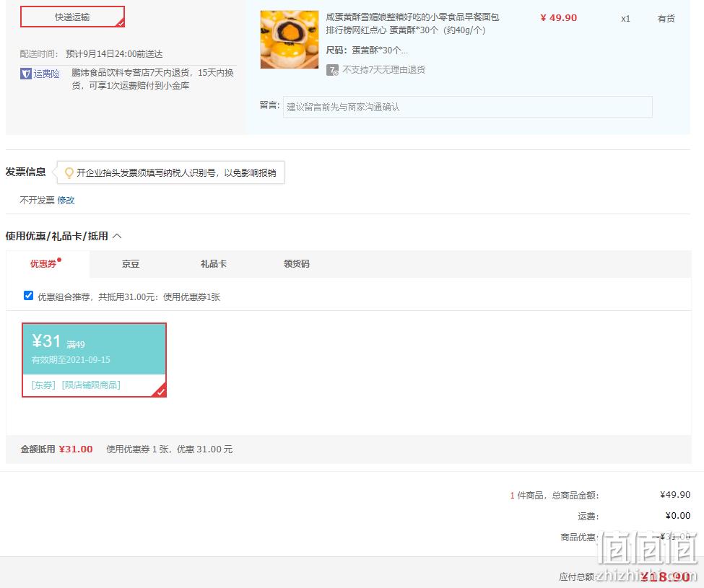Click the product price ¥ 49.90
This screenshot has height=588, width=704.
tap(559, 18)
